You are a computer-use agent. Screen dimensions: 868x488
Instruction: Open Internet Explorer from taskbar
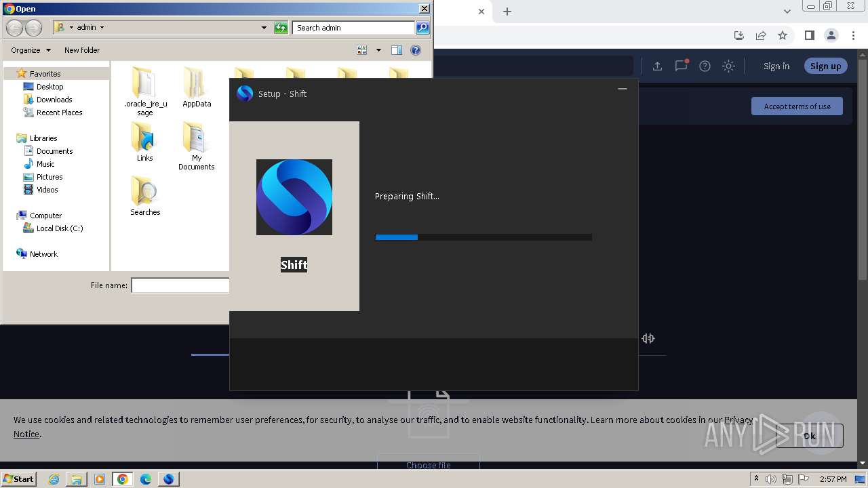[54, 479]
